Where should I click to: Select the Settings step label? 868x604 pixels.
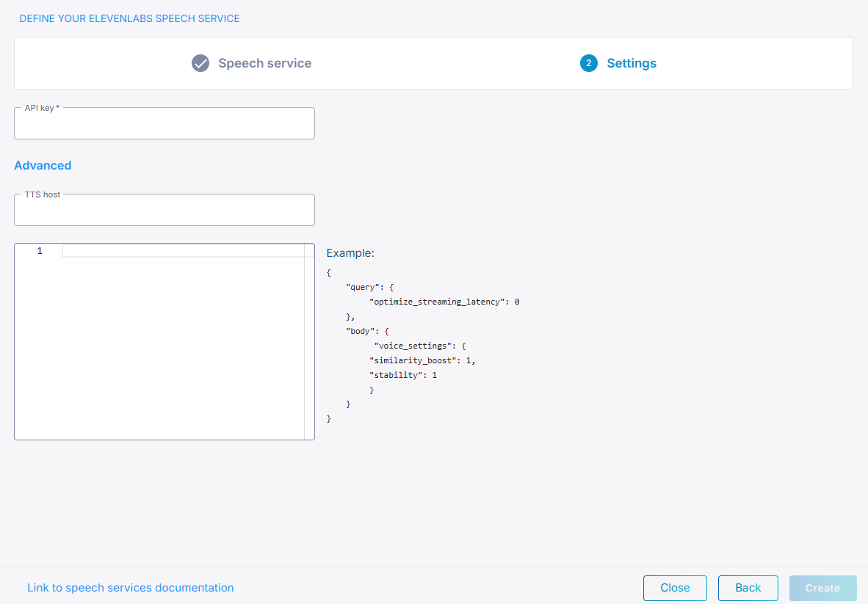pyautogui.click(x=631, y=63)
